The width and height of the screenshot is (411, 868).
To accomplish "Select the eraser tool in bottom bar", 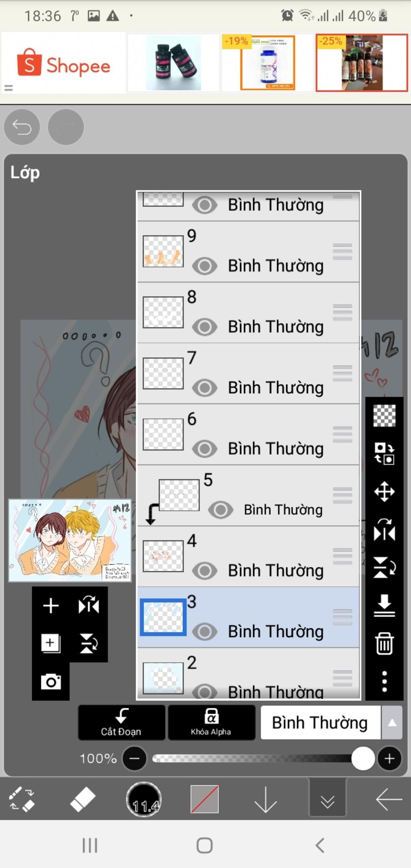I will pyautogui.click(x=83, y=799).
